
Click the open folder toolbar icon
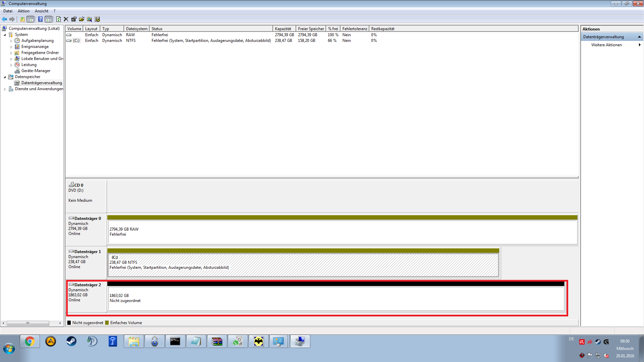tap(82, 19)
